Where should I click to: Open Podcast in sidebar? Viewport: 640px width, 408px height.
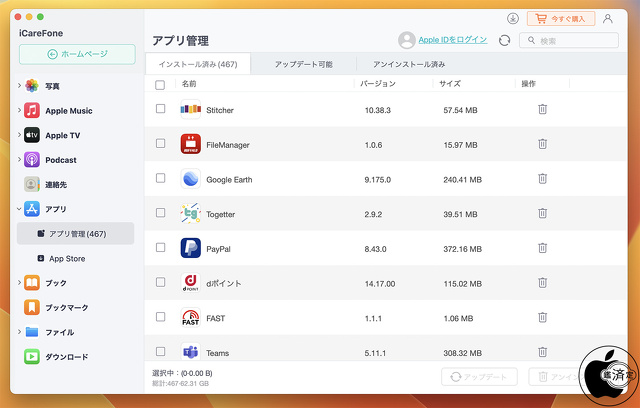32,160
